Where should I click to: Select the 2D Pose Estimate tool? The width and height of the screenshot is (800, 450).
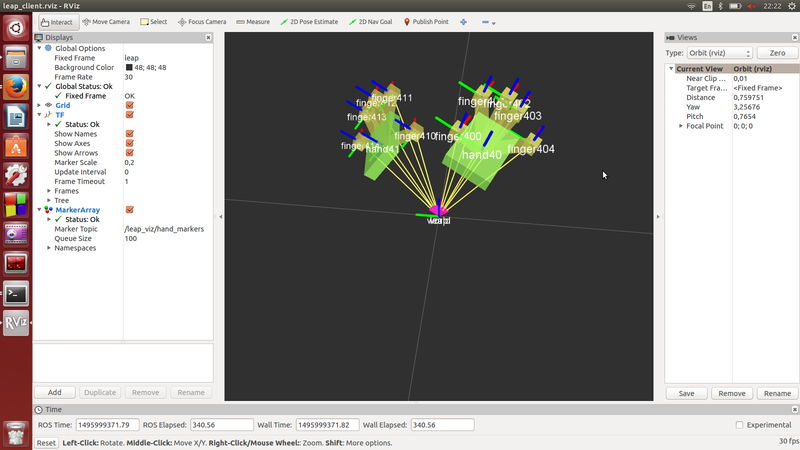310,21
